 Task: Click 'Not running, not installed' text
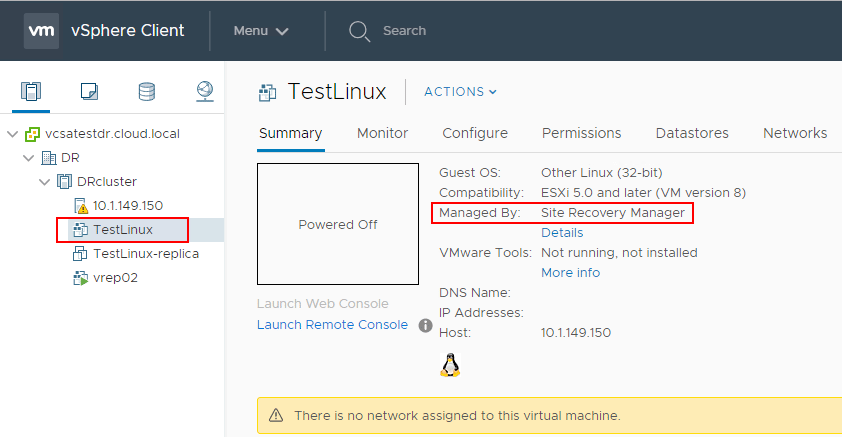point(619,253)
